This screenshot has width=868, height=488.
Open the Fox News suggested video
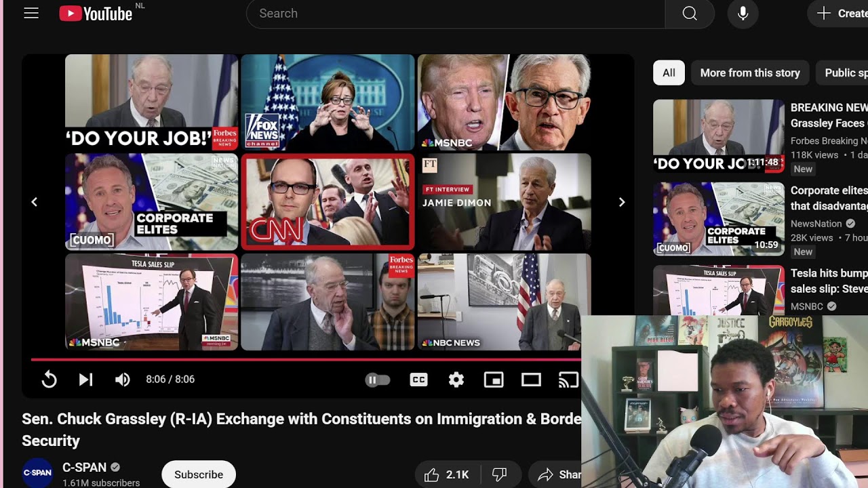click(x=328, y=102)
